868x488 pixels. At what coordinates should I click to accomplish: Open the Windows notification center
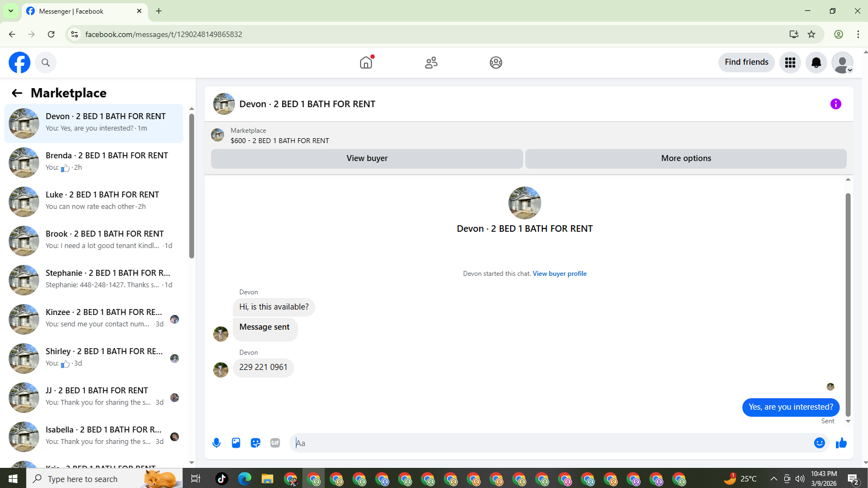pos(853,479)
